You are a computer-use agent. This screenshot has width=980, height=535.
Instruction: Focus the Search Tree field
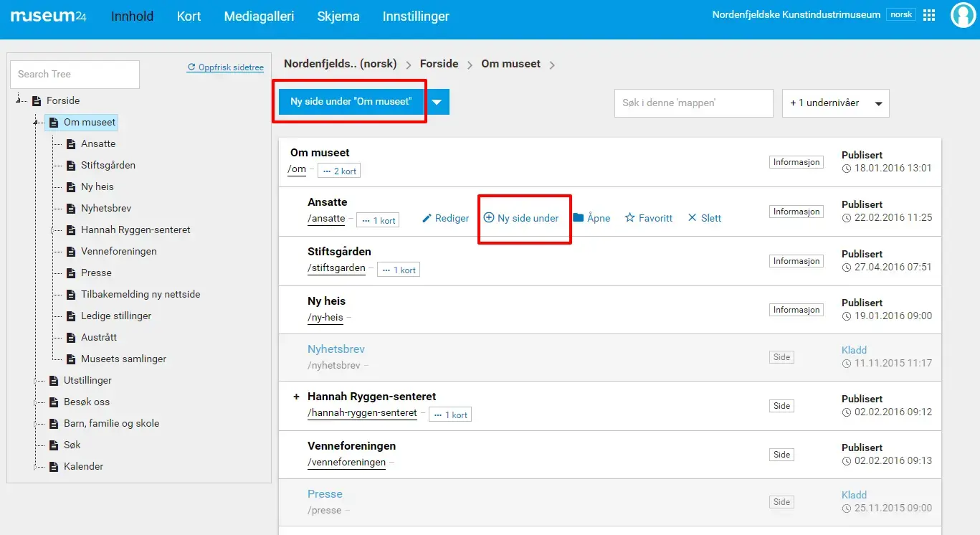coord(75,74)
